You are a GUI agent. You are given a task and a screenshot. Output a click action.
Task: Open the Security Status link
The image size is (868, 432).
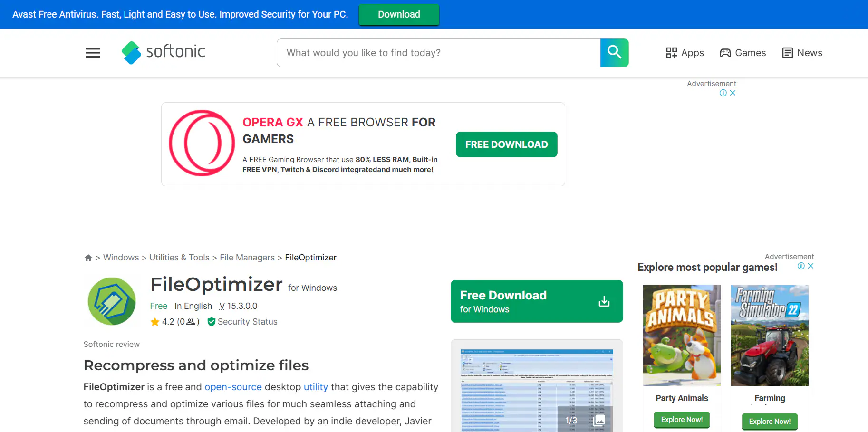coord(247,322)
